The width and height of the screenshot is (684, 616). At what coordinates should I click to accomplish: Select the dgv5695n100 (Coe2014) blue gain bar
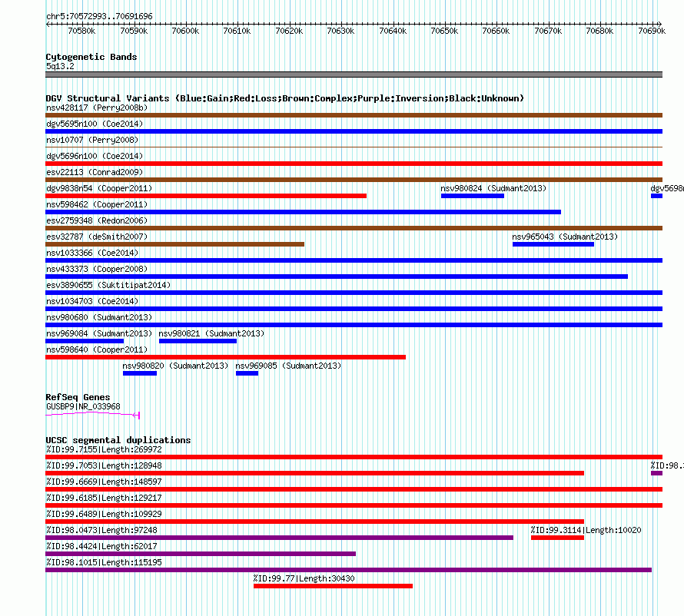pyautogui.click(x=354, y=131)
